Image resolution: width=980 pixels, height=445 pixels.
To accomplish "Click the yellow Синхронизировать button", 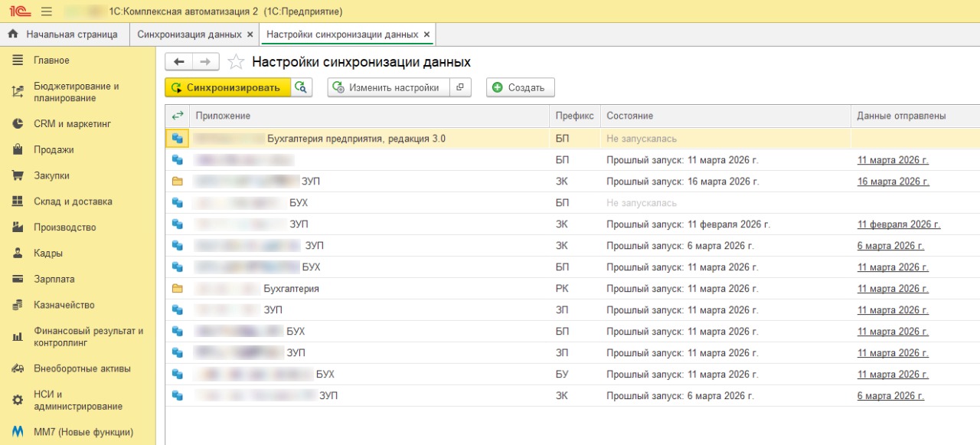I will pyautogui.click(x=227, y=87).
